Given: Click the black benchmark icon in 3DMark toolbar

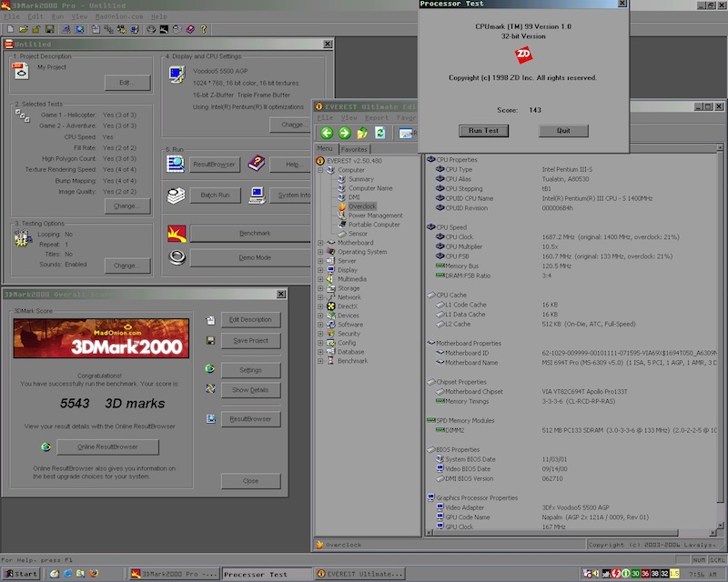Looking at the screenshot, I should [164, 29].
